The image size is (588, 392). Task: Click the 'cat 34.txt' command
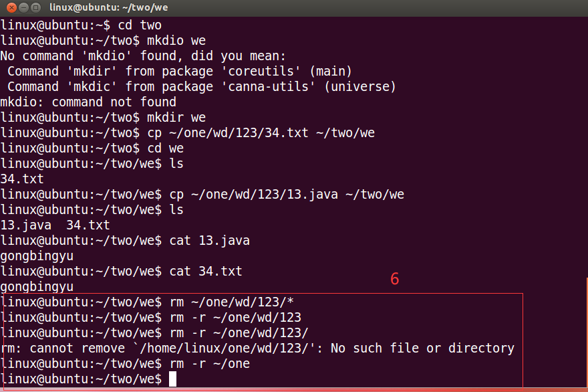click(206, 272)
